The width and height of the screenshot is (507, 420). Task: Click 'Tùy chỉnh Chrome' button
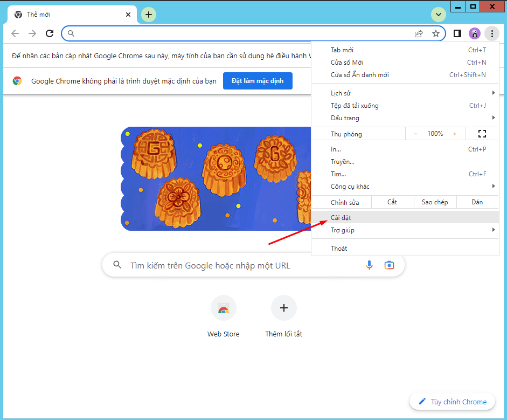coord(452,402)
